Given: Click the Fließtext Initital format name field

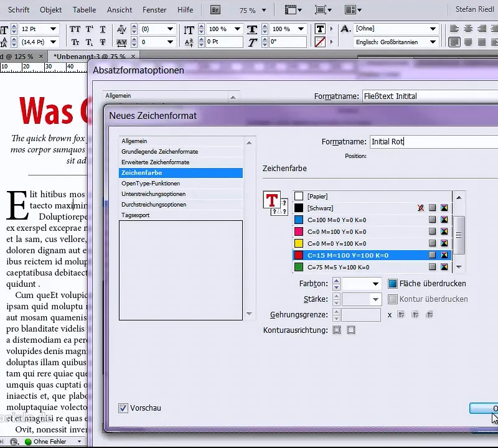Looking at the screenshot, I should click(x=430, y=96).
